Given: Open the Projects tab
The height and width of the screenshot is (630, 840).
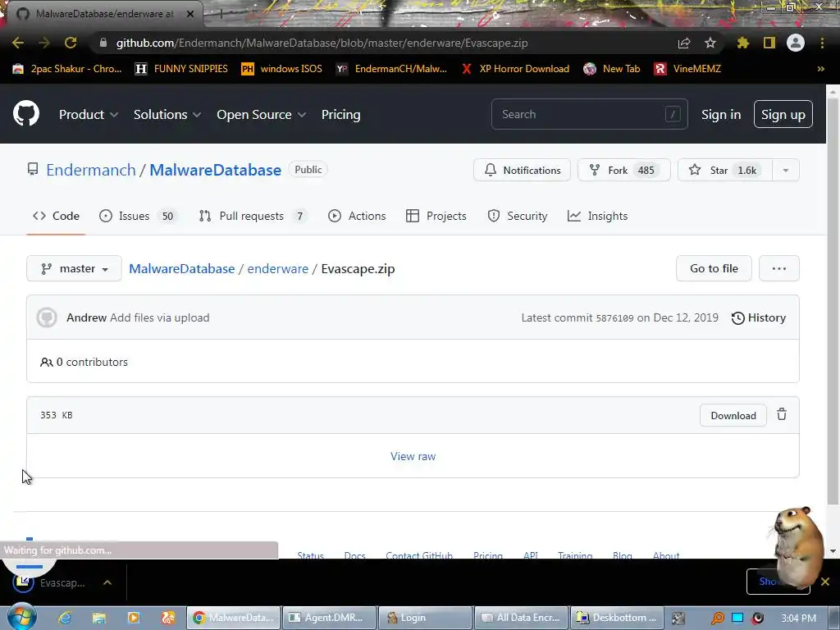Looking at the screenshot, I should (x=436, y=216).
